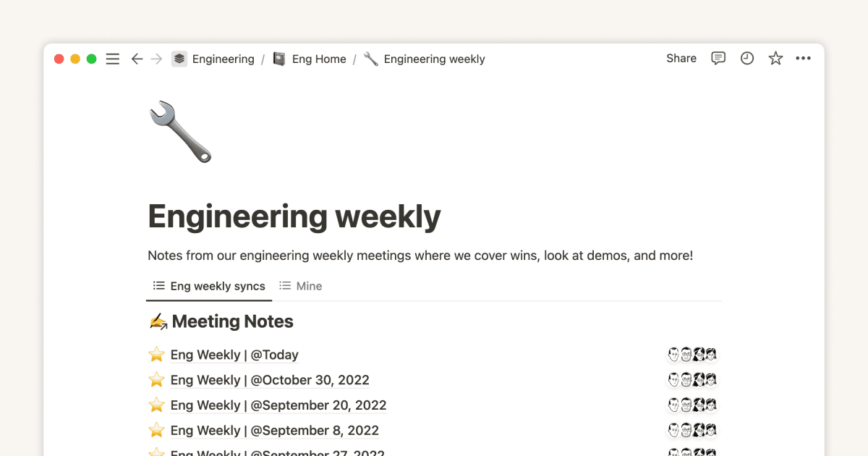Click the wrench page icon

[179, 132]
